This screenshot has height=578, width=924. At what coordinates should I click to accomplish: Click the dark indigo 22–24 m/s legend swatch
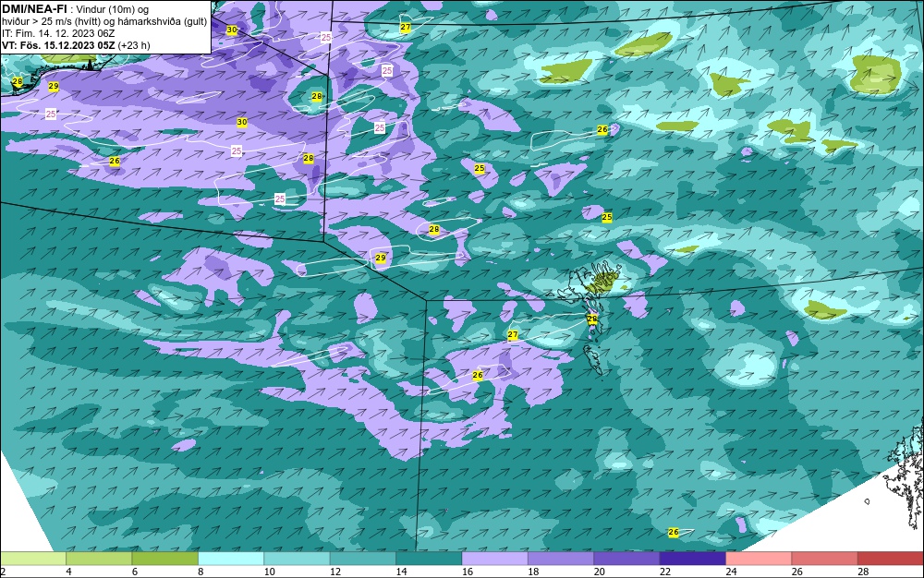coord(693,559)
